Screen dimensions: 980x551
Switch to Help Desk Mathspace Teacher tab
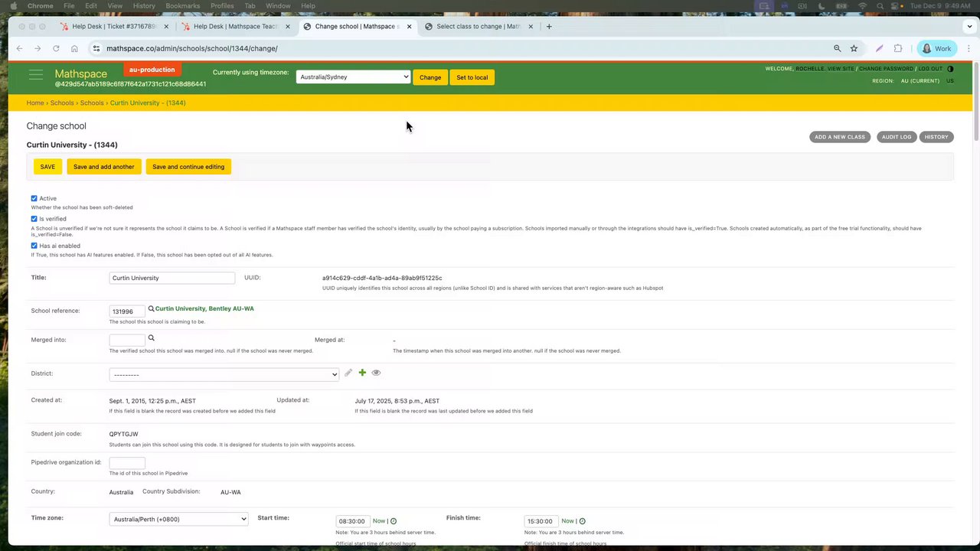[237, 26]
